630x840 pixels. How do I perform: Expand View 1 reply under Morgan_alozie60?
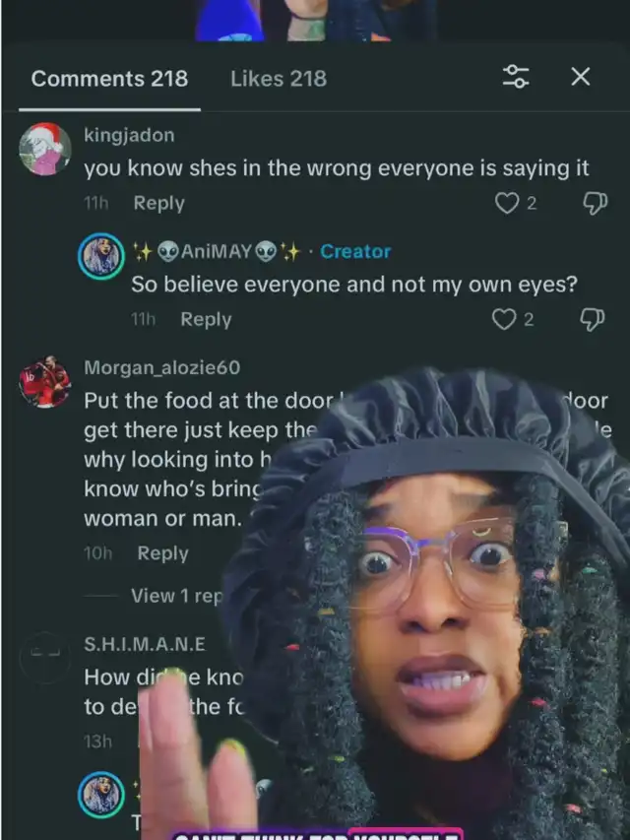[x=177, y=596]
